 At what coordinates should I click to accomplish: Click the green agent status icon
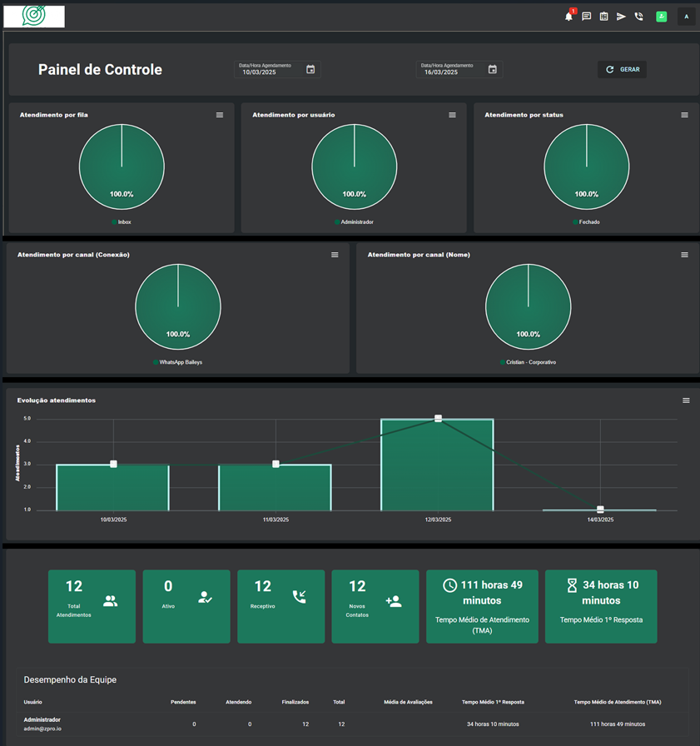(661, 17)
